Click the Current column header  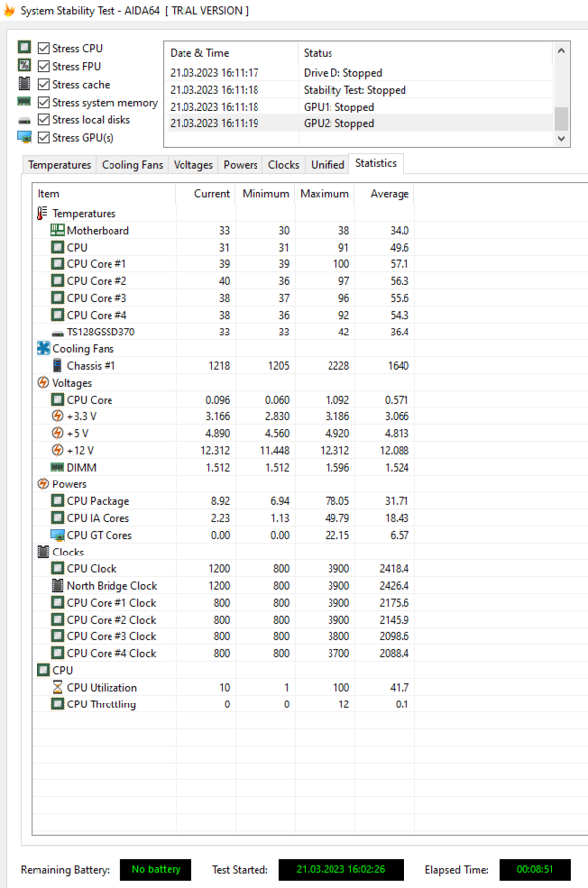pos(205,193)
